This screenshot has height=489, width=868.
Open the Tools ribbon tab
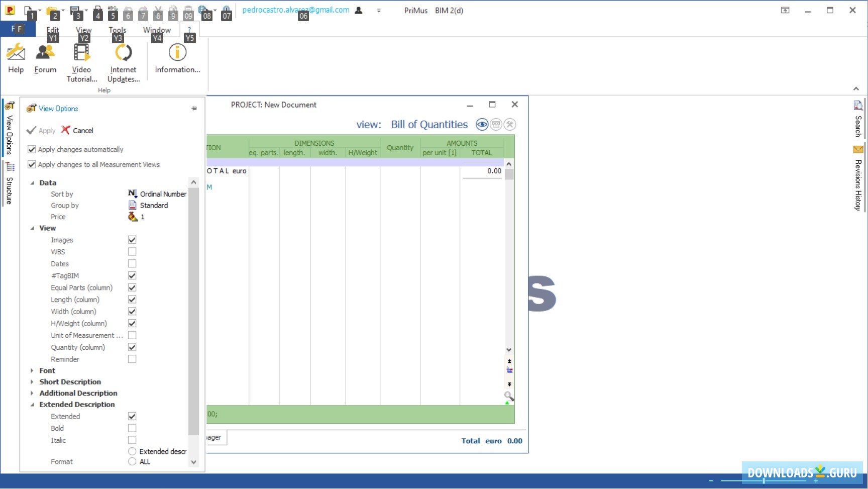tap(118, 30)
